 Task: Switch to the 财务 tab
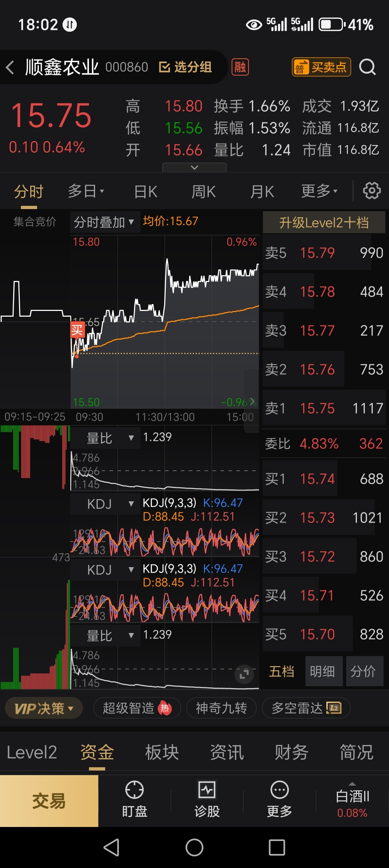tap(292, 752)
